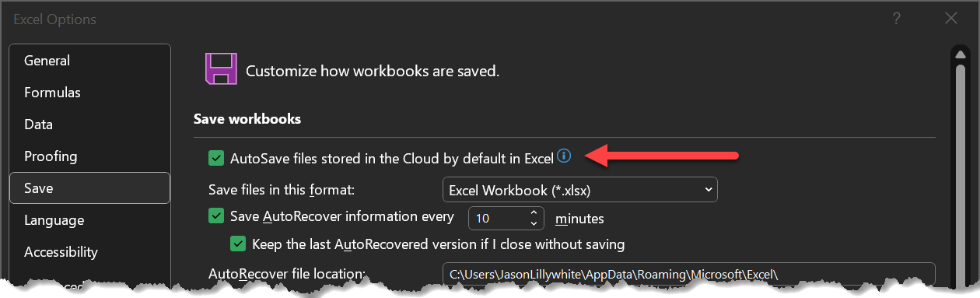Uncheck Save AutoRecover information every checkbox
The height and width of the screenshot is (298, 980).
[x=216, y=216]
